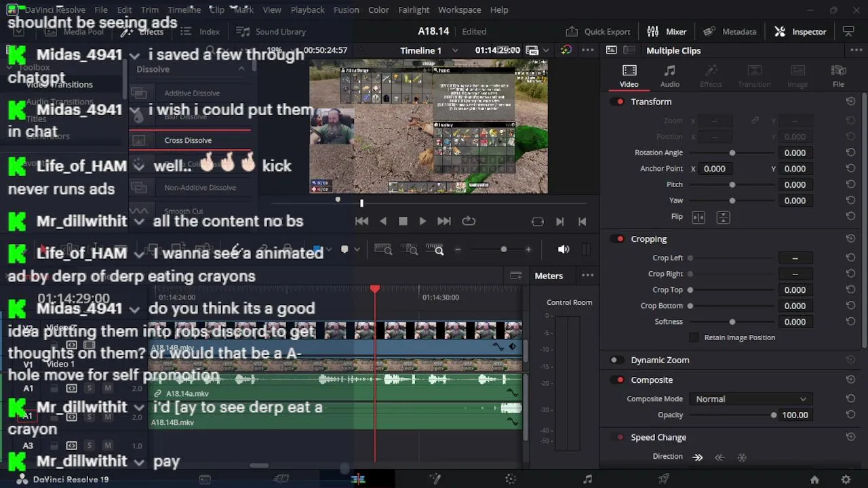Open Composite Mode Normal dropdown
Image resolution: width=868 pixels, height=488 pixels.
pos(750,399)
